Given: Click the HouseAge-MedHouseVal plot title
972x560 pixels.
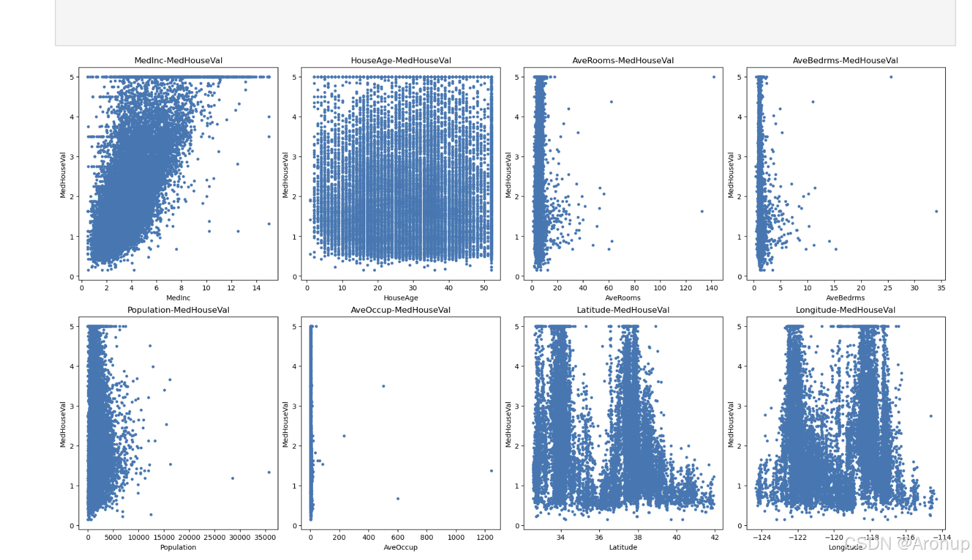Looking at the screenshot, I should [401, 60].
